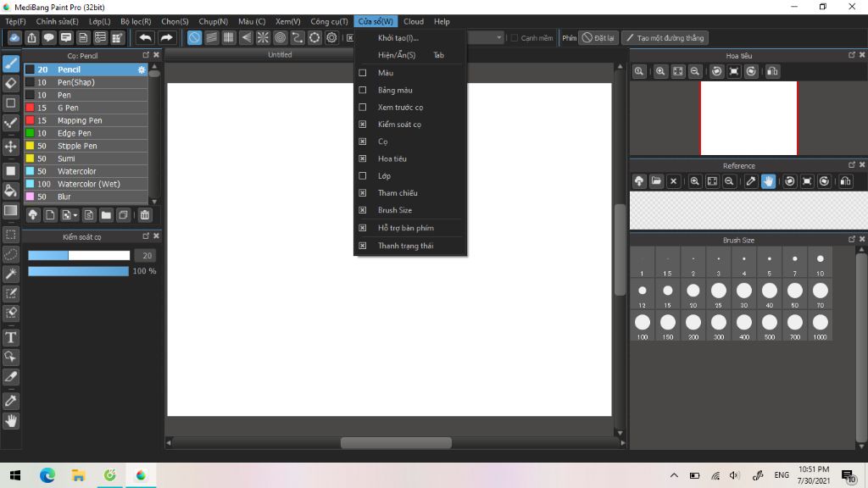Click Tạo một đường thẳng button
The height and width of the screenshot is (488, 868).
665,37
